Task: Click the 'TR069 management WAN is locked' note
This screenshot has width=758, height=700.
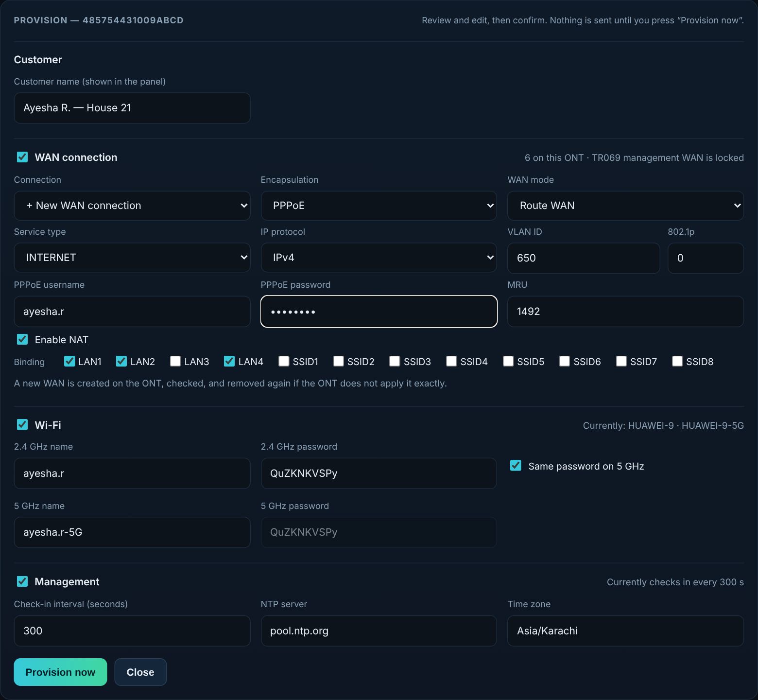Action: click(668, 157)
